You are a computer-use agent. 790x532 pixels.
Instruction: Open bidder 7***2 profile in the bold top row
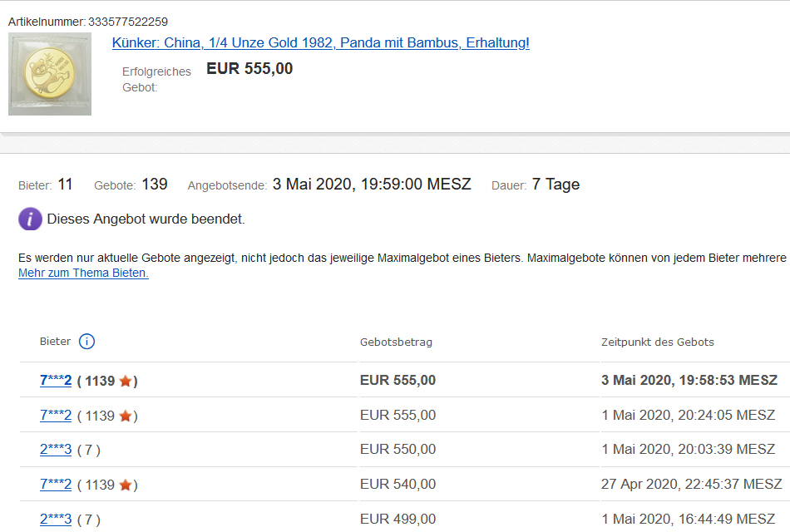56,381
